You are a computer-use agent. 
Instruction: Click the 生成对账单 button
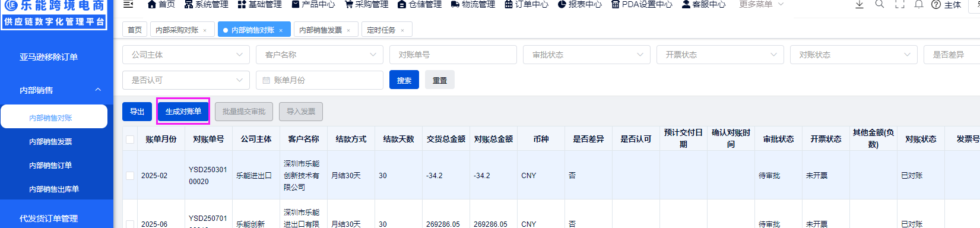click(183, 112)
